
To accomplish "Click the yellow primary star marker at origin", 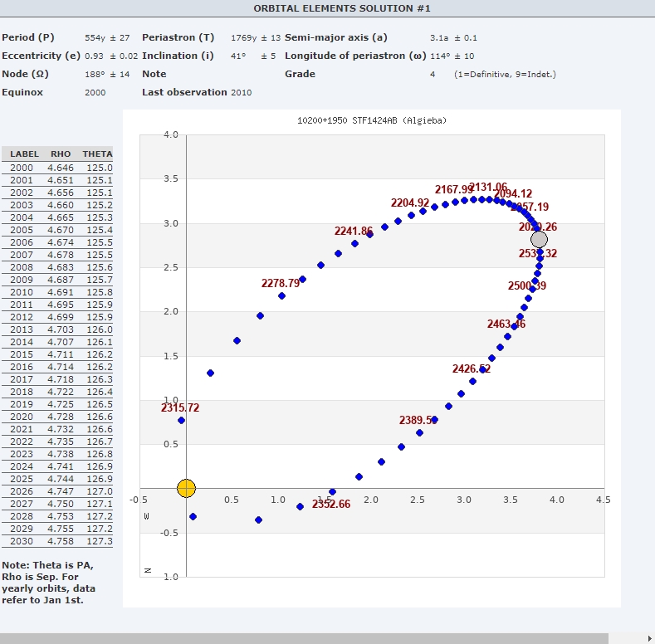I will point(187,488).
